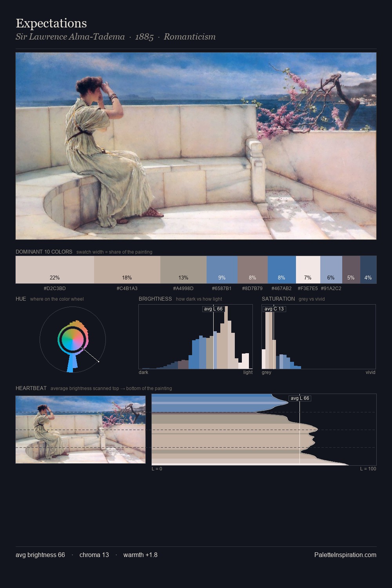Click the "grey" axis label
Screen dimensions: 392x588
[x=267, y=372]
